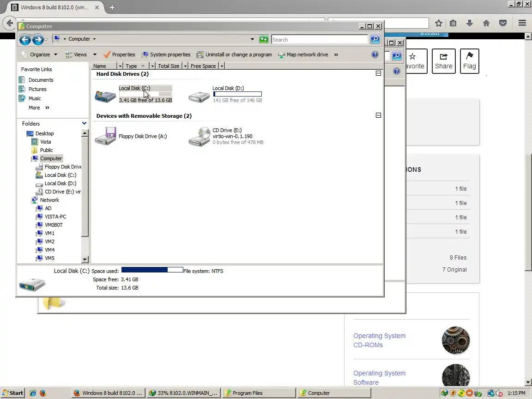Viewport: 532px width, 399px height.
Task: Launch Internet Explorer from quick launch
Action: 33,393
